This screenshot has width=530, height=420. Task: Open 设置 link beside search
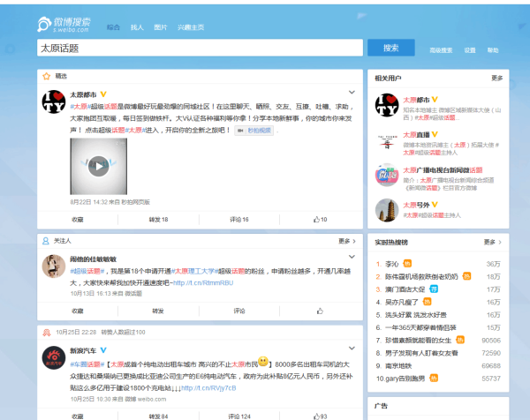pyautogui.click(x=470, y=50)
